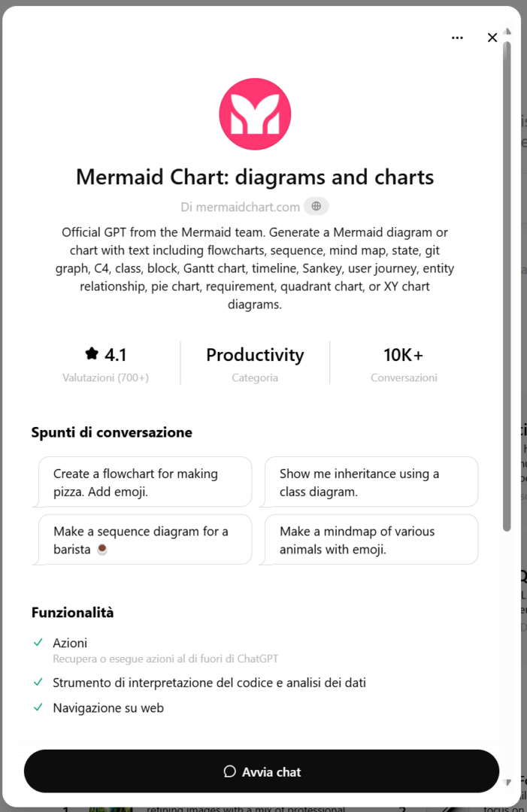Screen dimensions: 527x812
Task: Choose the barista sequence diagram prompt
Action: (x=145, y=539)
